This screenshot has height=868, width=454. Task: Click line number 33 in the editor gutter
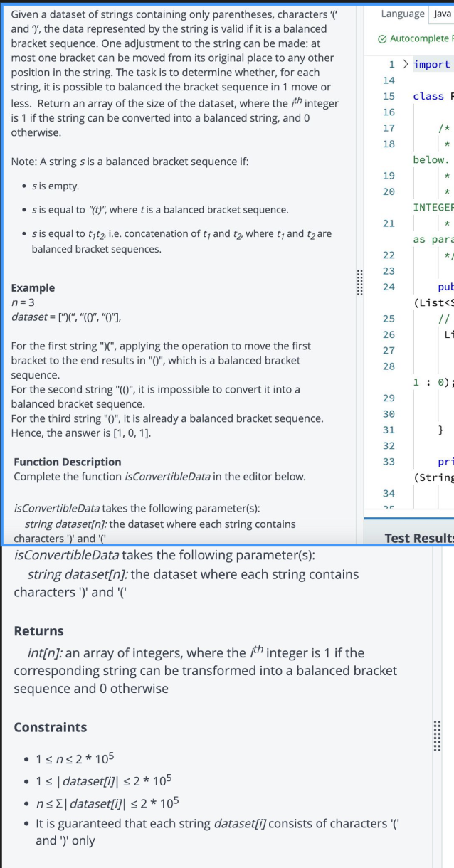pyautogui.click(x=389, y=462)
